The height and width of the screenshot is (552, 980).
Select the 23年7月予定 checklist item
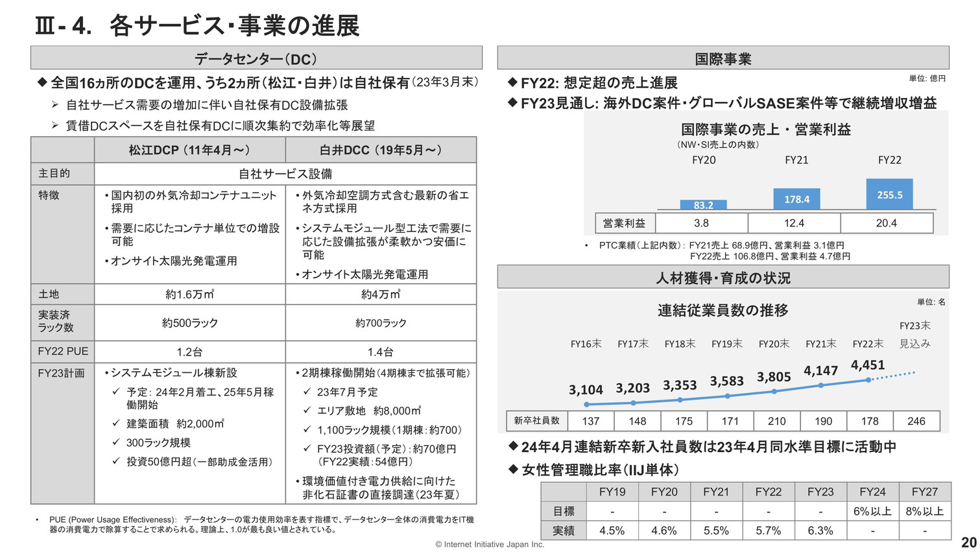coord(341,392)
